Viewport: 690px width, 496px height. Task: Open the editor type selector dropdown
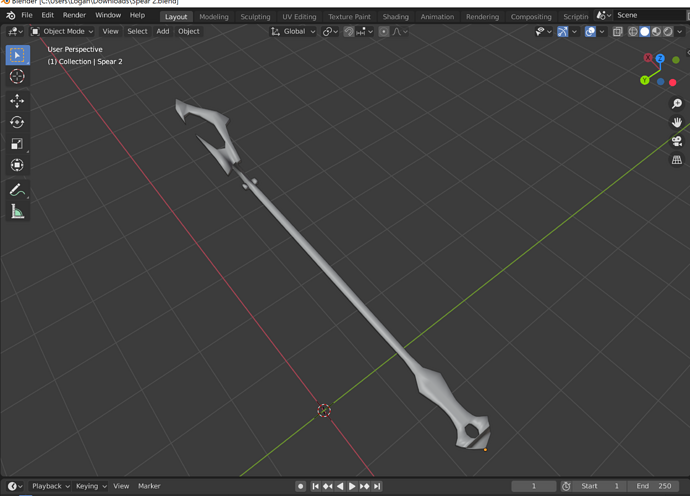tap(15, 32)
